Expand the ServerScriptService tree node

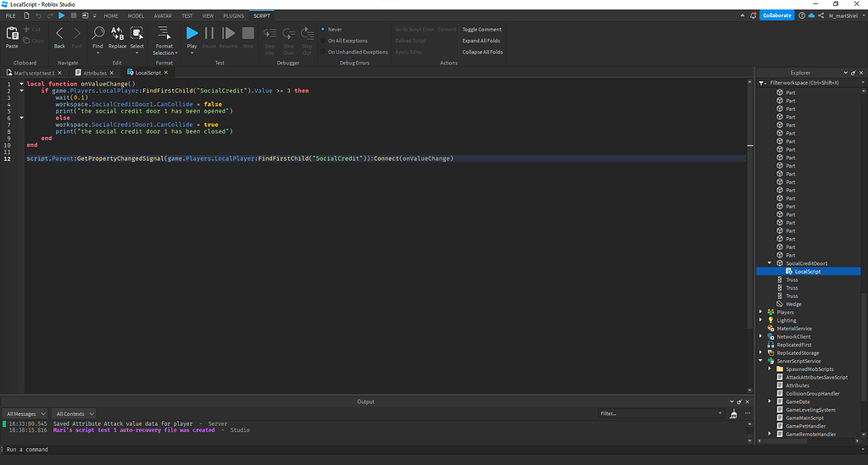pyautogui.click(x=761, y=361)
